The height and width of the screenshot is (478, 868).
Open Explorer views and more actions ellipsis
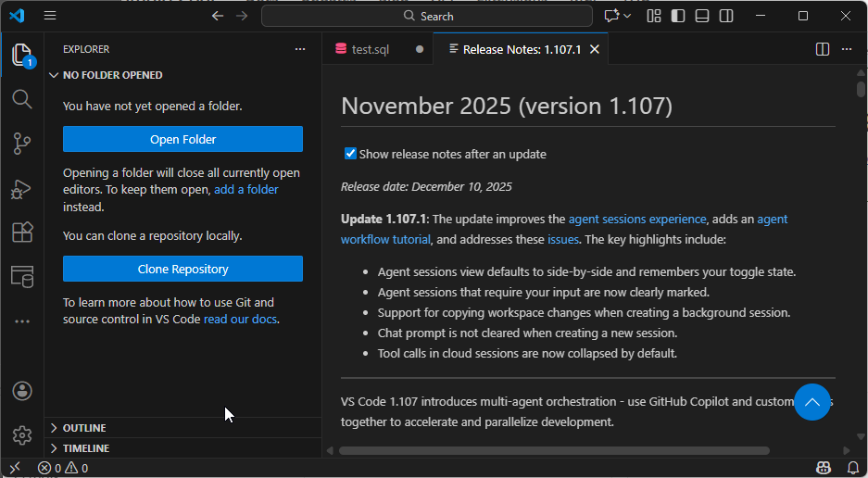300,49
